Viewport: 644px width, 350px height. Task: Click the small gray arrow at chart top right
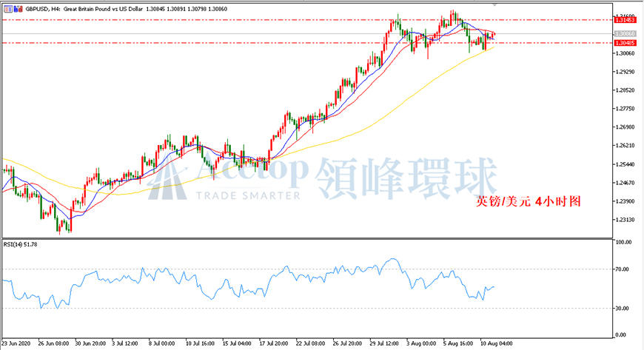[494, 4]
